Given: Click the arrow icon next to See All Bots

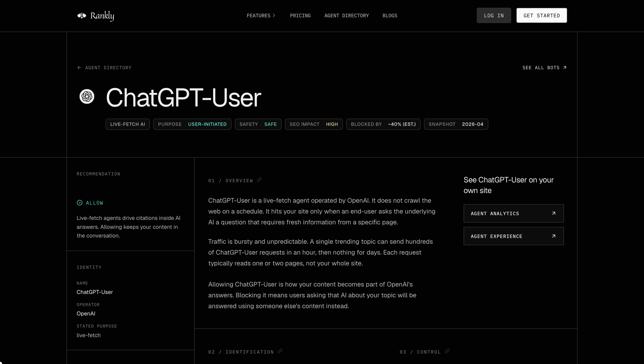Looking at the screenshot, I should 565,68.
